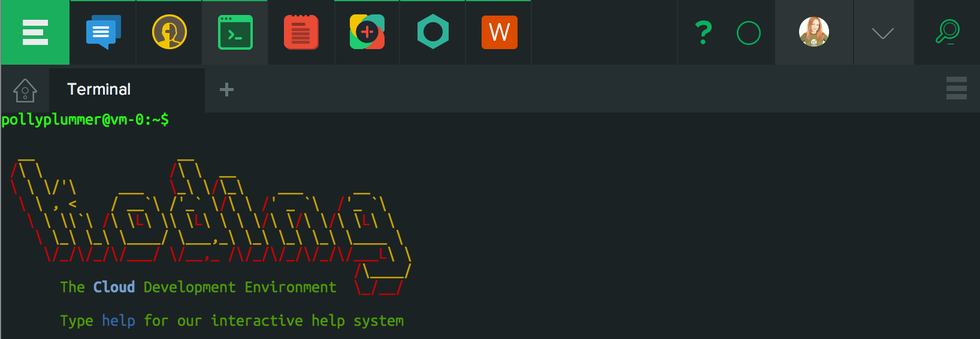
Task: Go to the home tab icon
Action: click(25, 90)
